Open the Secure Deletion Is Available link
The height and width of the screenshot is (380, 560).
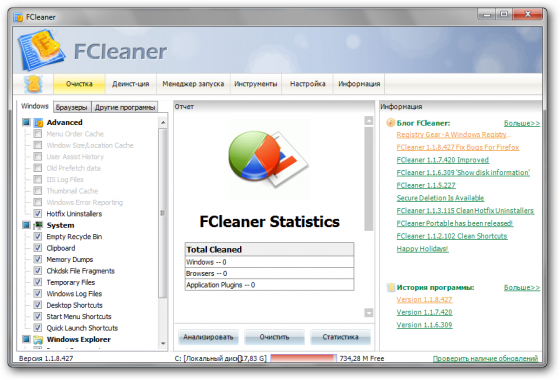(440, 198)
